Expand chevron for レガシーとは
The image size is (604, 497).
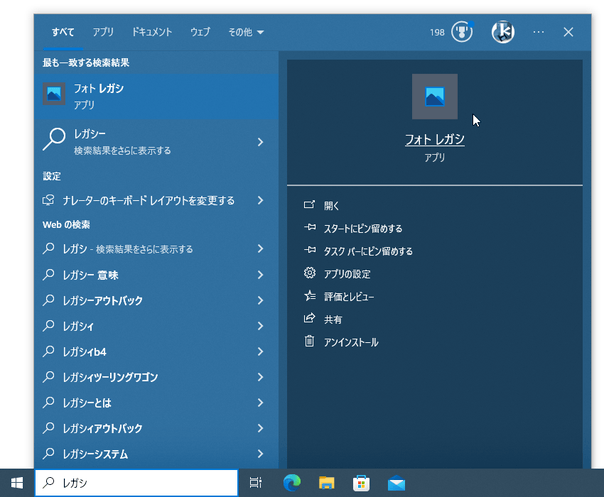tap(260, 403)
